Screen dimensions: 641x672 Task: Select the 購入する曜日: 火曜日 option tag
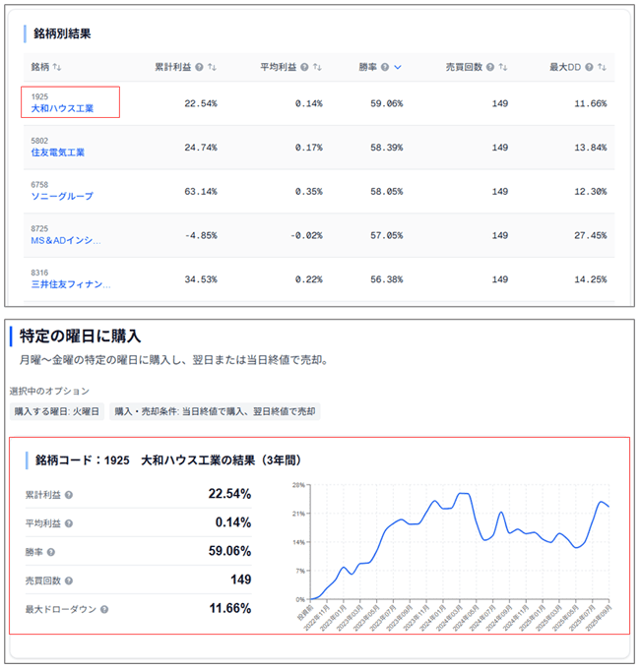[x=57, y=412]
